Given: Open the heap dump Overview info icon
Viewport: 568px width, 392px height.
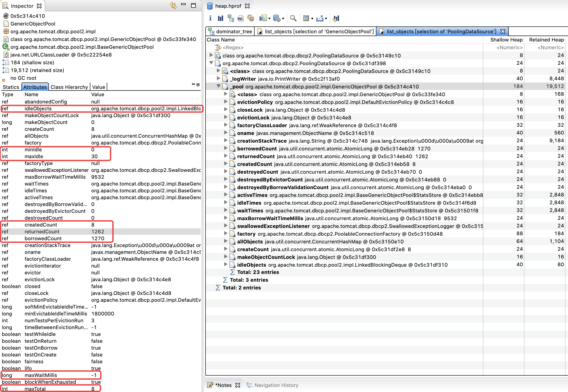Looking at the screenshot, I should point(210,18).
